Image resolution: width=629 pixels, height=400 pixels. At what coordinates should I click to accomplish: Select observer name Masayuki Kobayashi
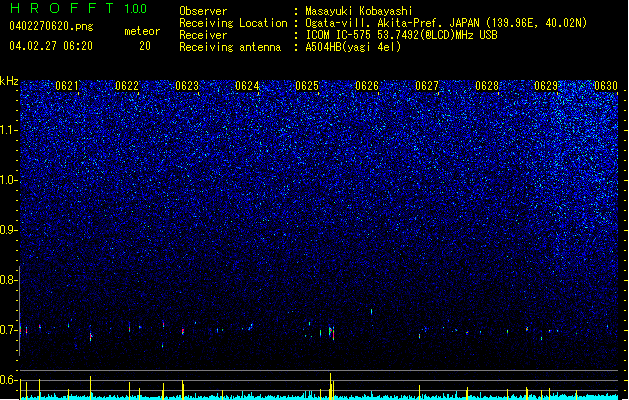click(x=359, y=11)
